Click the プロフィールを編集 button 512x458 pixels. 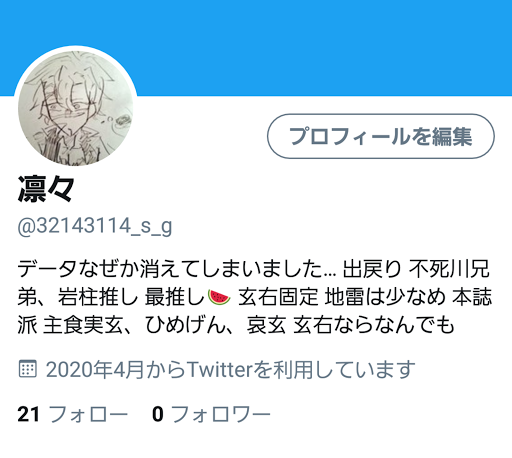point(381,136)
